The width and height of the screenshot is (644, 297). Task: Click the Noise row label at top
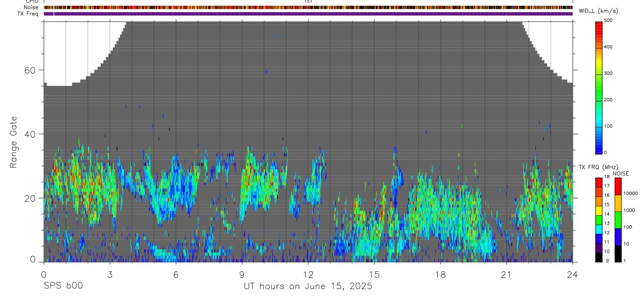pyautogui.click(x=31, y=8)
